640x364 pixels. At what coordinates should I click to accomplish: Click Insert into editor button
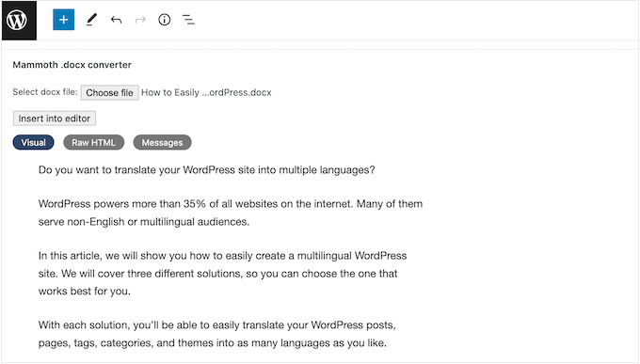55,119
